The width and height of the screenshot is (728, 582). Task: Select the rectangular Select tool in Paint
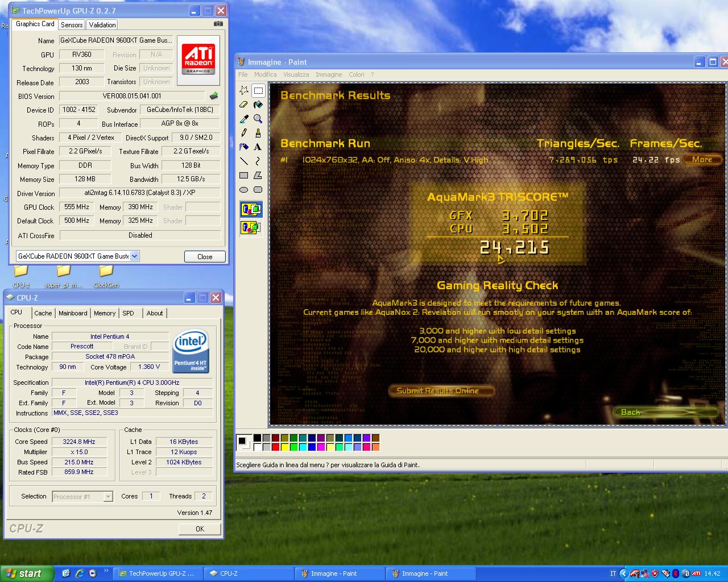[x=258, y=90]
